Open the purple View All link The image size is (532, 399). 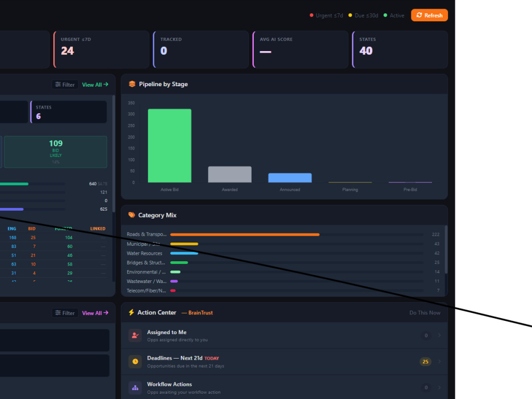(x=95, y=313)
